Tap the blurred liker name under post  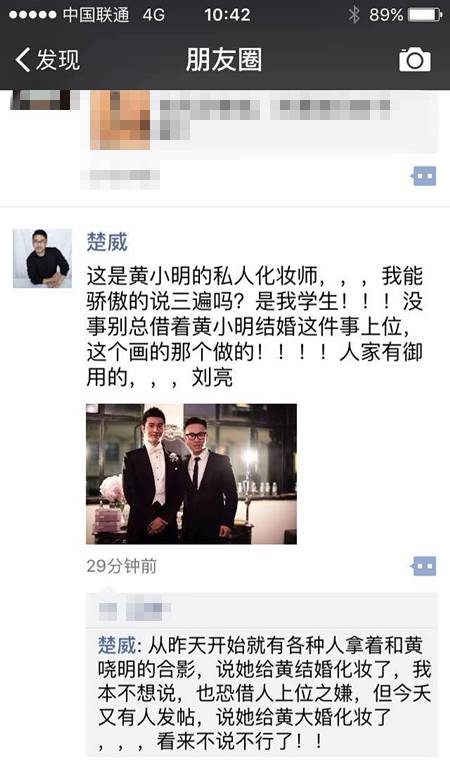tap(134, 611)
